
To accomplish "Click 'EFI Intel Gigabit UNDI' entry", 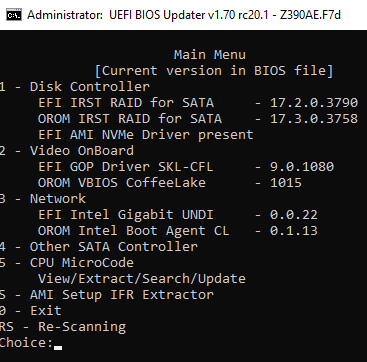I will coord(126,215).
